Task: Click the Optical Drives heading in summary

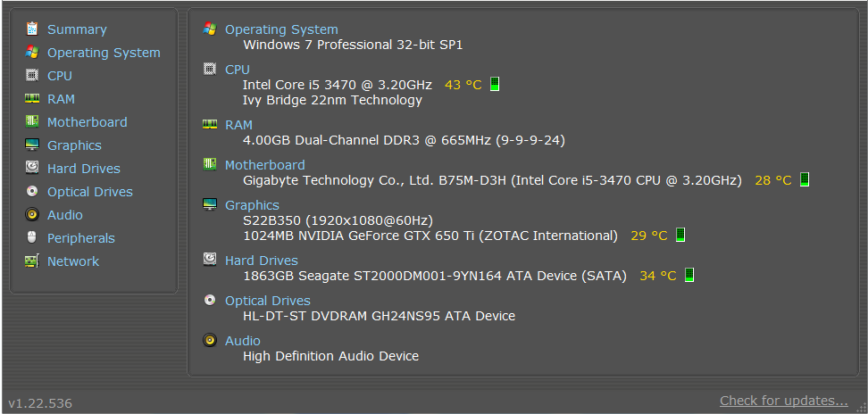Action: pos(267,301)
